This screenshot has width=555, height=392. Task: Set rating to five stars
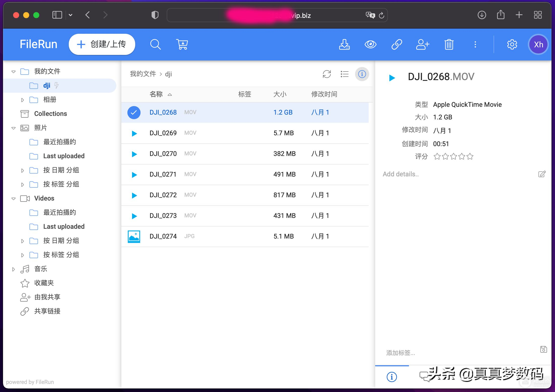pyautogui.click(x=470, y=157)
